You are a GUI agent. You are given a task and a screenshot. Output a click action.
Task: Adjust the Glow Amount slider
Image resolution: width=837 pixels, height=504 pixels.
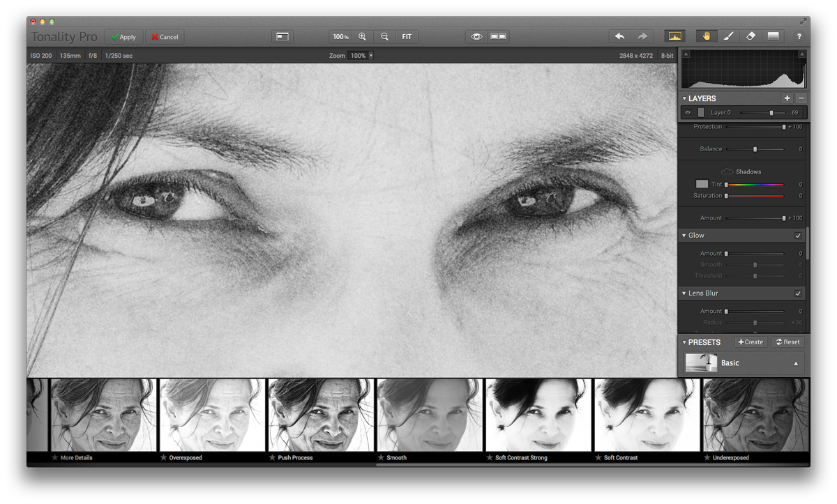(x=755, y=254)
